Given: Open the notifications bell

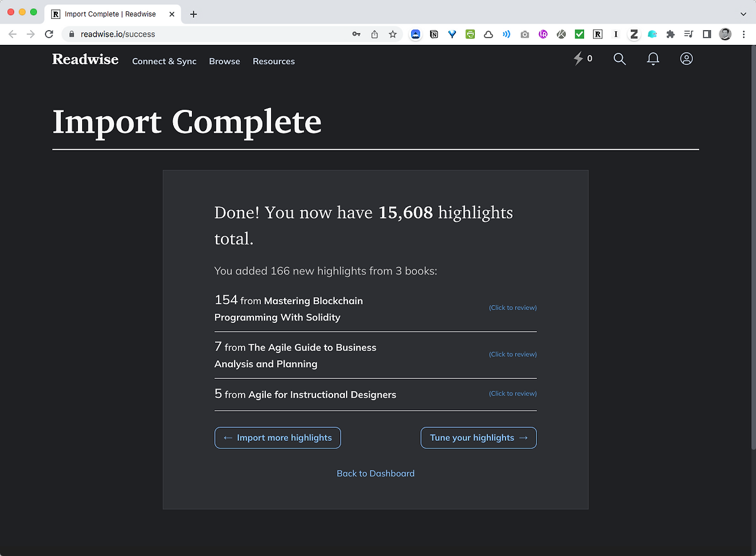Looking at the screenshot, I should coord(653,58).
